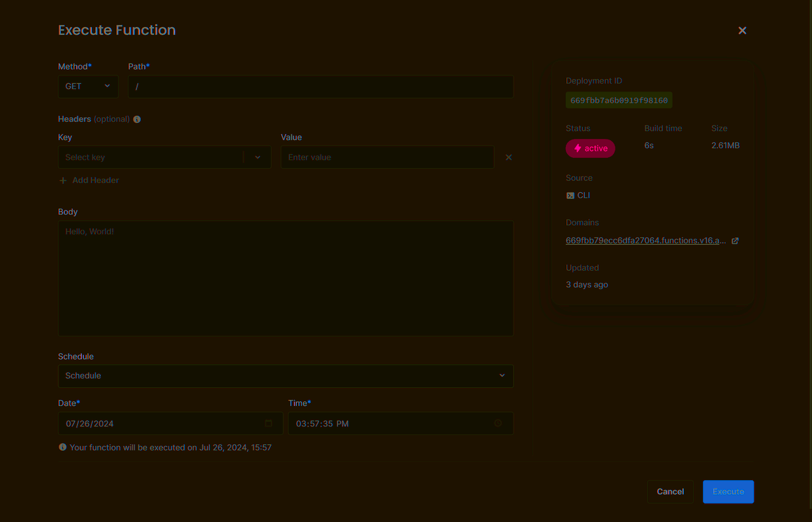The image size is (812, 522).
Task: Open the clock picker in the Time field
Action: point(497,423)
